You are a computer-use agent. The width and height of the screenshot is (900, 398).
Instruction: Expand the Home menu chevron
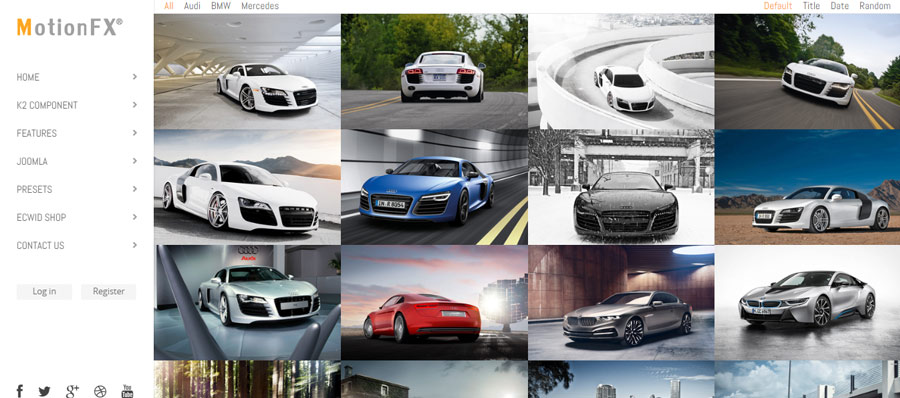tap(135, 76)
